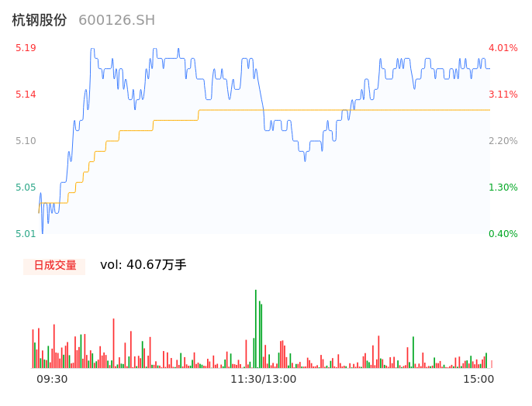The image size is (532, 406).
Task: Click the 2.20% percentage change label
Action: coord(503,141)
